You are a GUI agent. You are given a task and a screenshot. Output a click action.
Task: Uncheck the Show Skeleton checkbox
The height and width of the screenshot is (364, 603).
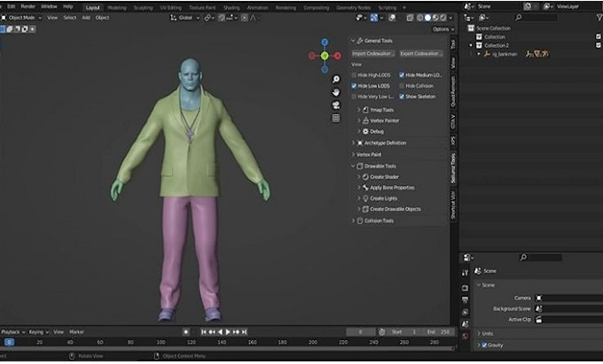pyautogui.click(x=402, y=97)
